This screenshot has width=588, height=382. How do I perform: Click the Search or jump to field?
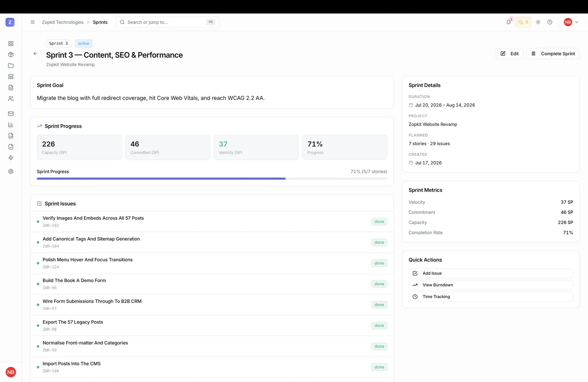(168, 22)
